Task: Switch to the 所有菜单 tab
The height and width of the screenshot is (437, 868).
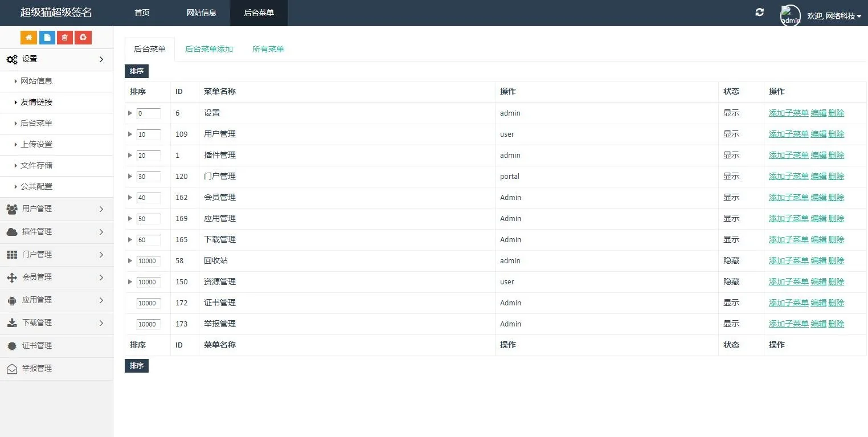Action: click(x=268, y=50)
